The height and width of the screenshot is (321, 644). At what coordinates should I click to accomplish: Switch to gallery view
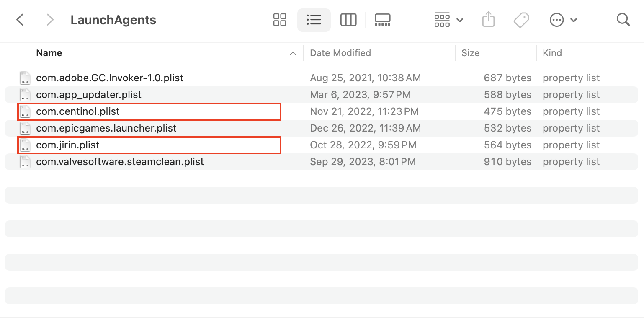382,20
